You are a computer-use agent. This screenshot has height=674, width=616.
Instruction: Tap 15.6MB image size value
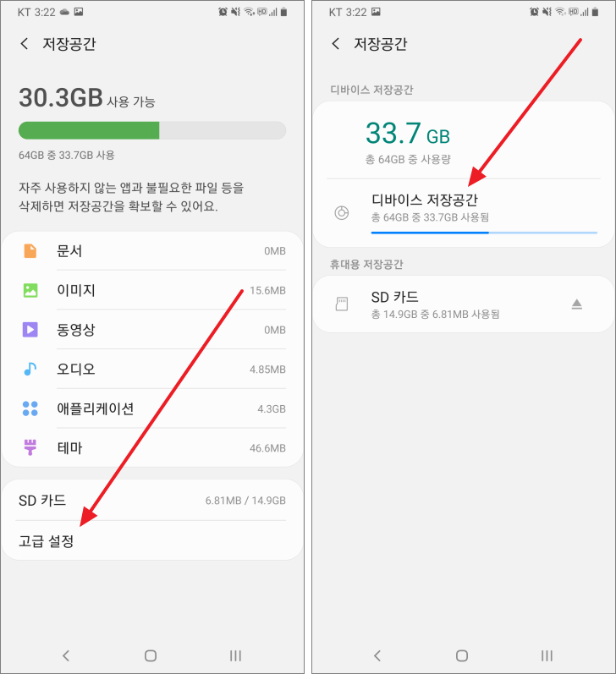[267, 291]
